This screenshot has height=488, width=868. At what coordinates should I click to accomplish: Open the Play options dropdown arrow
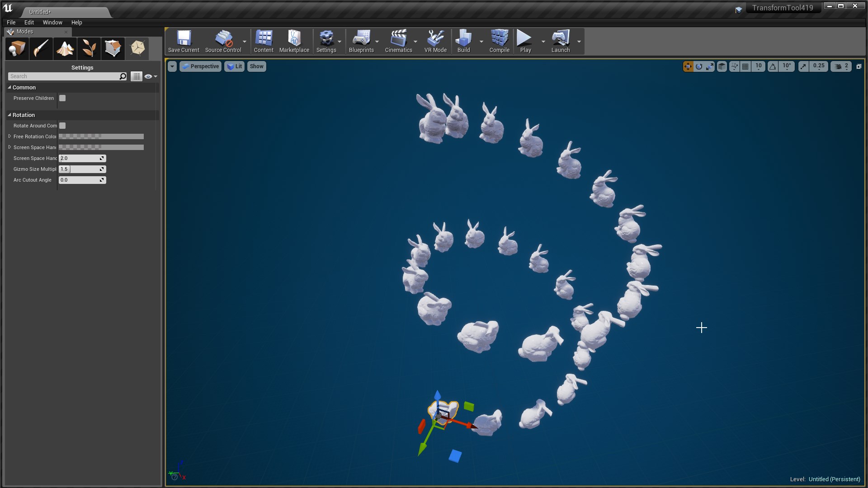543,42
